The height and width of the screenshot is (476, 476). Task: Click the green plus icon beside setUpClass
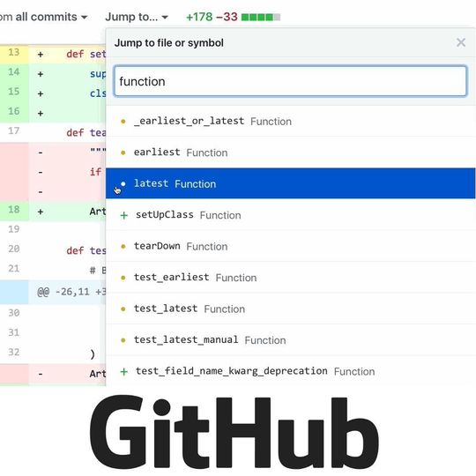click(124, 215)
